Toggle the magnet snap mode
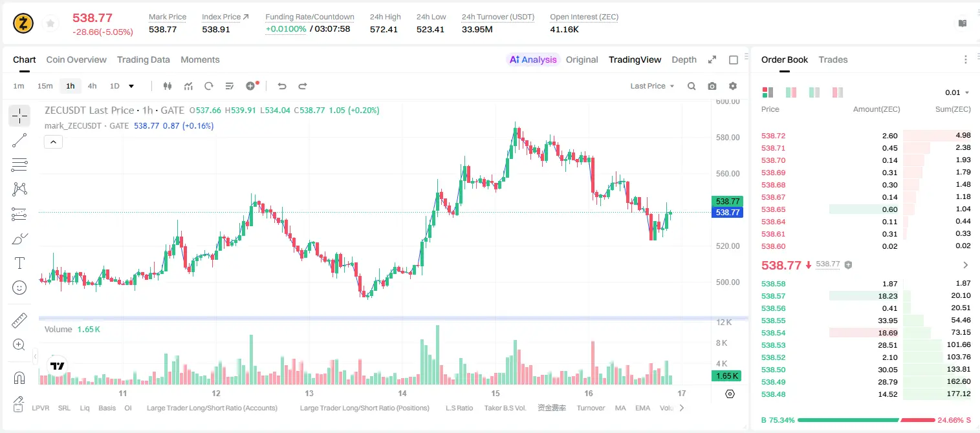 point(19,377)
